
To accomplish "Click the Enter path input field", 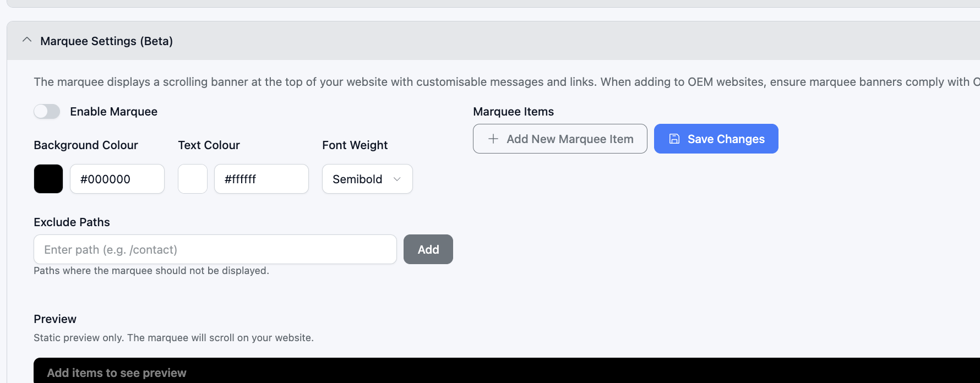I will tap(215, 249).
